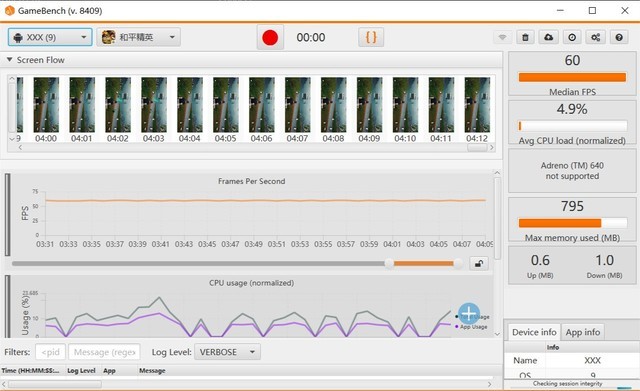The image size is (640, 391).
Task: Click the left handle of the time range slider
Action: click(389, 264)
